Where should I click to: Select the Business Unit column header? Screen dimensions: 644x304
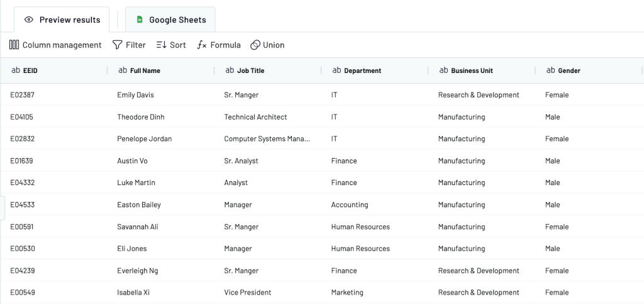point(482,70)
